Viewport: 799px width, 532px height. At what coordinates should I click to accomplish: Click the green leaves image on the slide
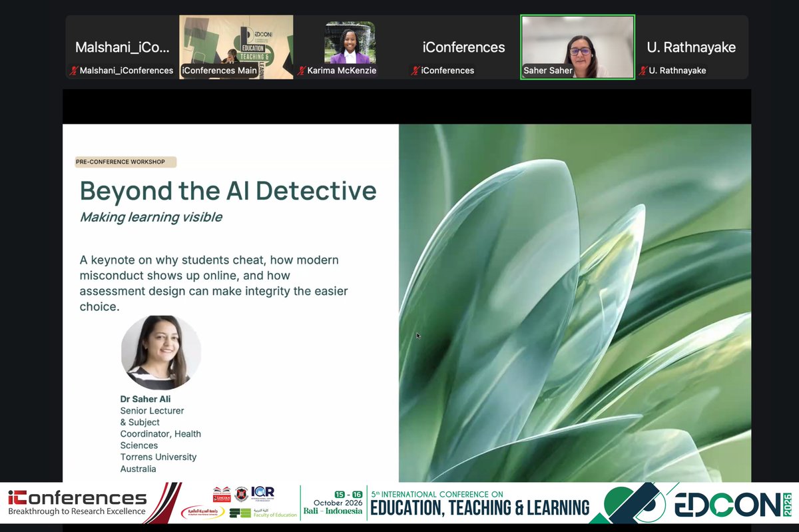575,303
